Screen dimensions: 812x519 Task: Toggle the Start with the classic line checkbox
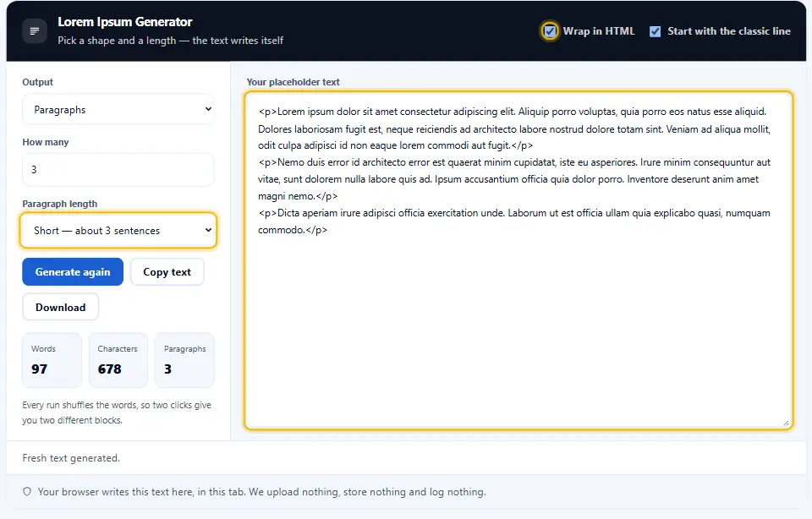point(655,31)
